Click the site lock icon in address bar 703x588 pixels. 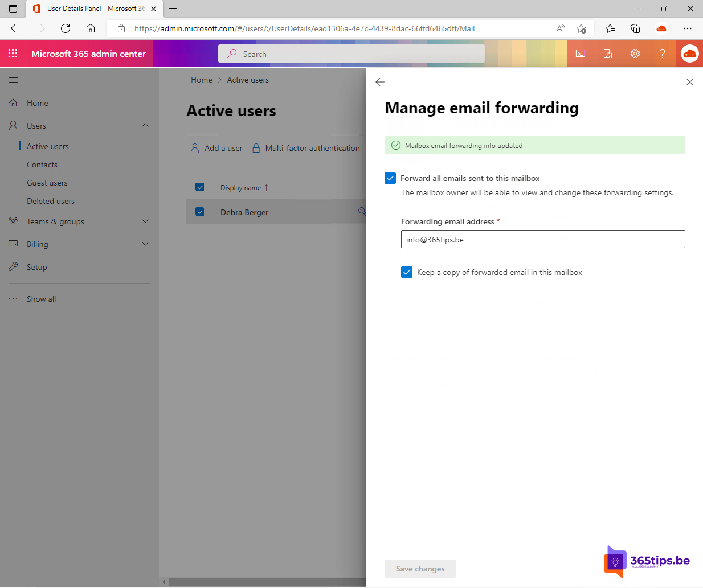(x=121, y=28)
